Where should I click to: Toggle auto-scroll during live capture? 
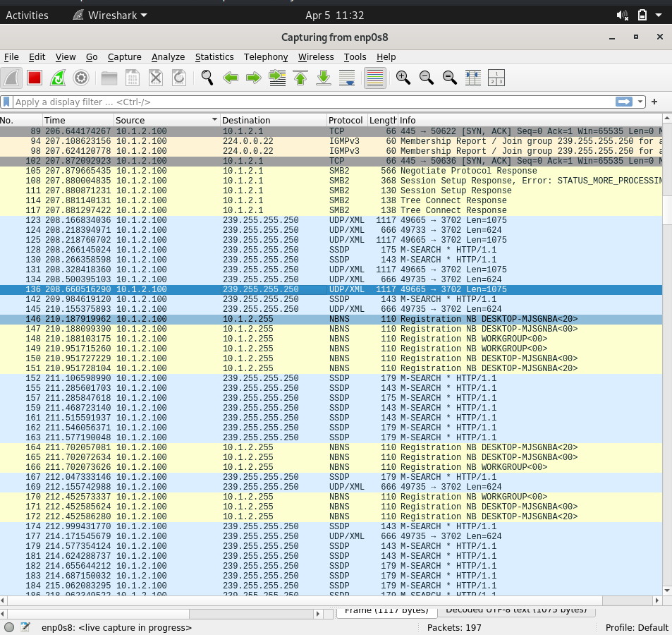tap(347, 78)
